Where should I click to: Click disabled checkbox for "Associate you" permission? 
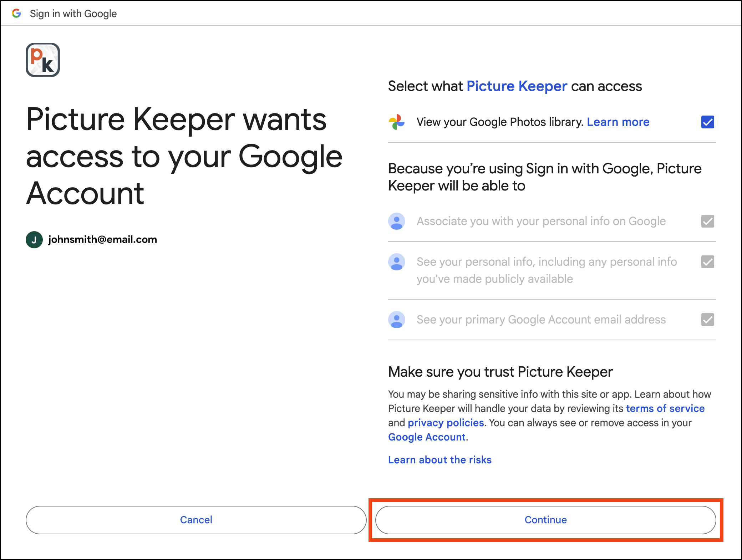pyautogui.click(x=707, y=221)
